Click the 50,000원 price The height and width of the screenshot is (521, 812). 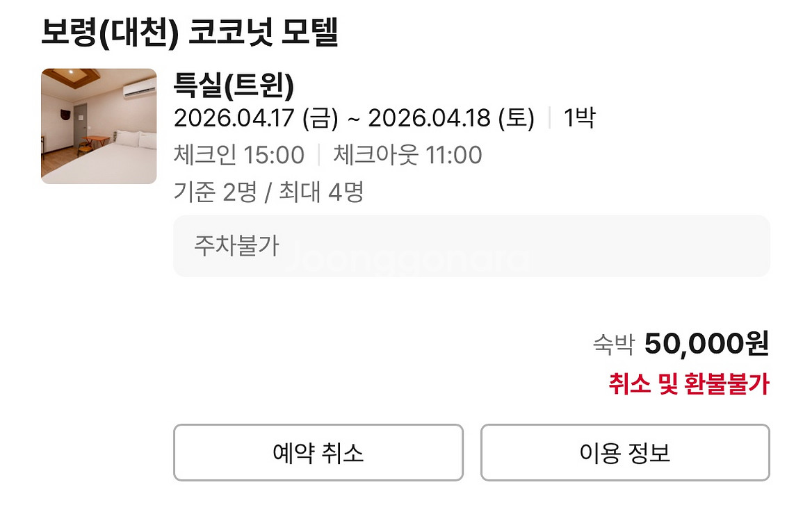[706, 343]
